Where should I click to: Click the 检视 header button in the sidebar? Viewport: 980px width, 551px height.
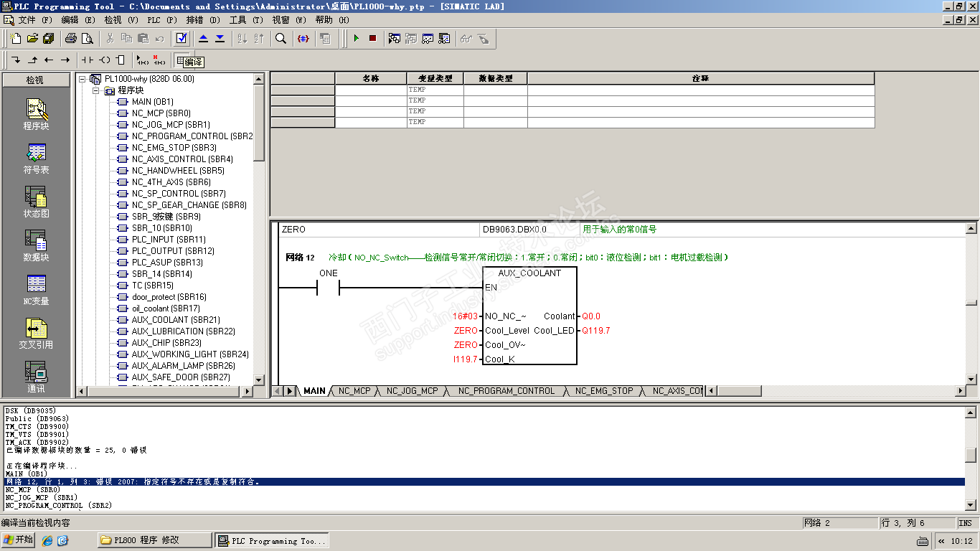35,80
